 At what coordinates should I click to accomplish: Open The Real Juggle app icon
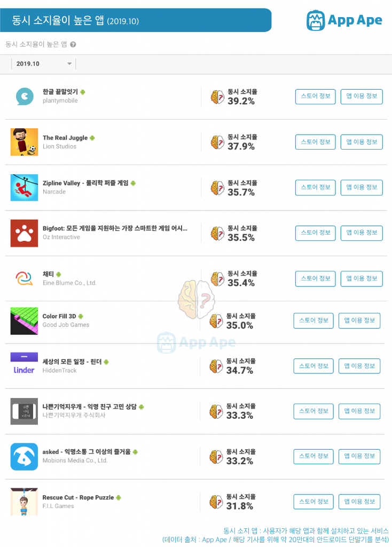point(24,142)
